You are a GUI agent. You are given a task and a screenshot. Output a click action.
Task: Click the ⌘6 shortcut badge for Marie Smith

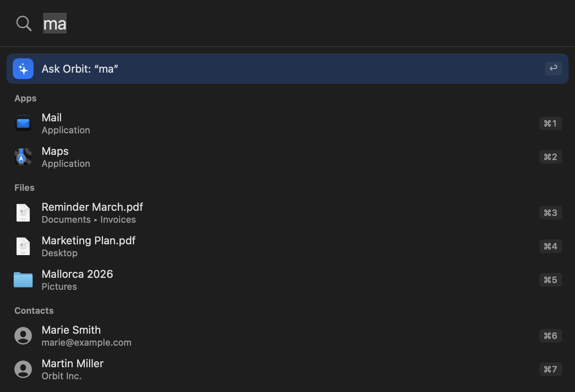pos(551,336)
